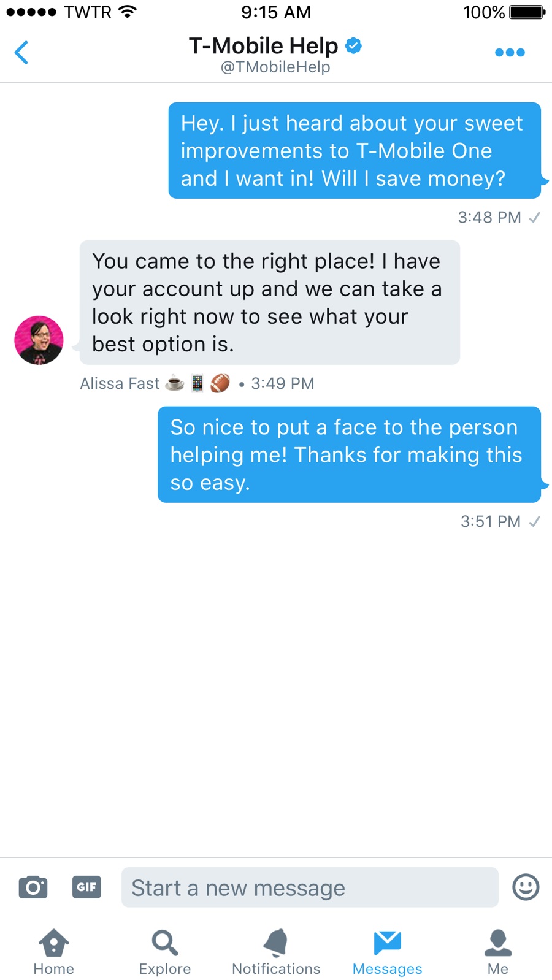Open the @TMobileHelp profile name
The width and height of the screenshot is (552, 980).
pos(275,67)
